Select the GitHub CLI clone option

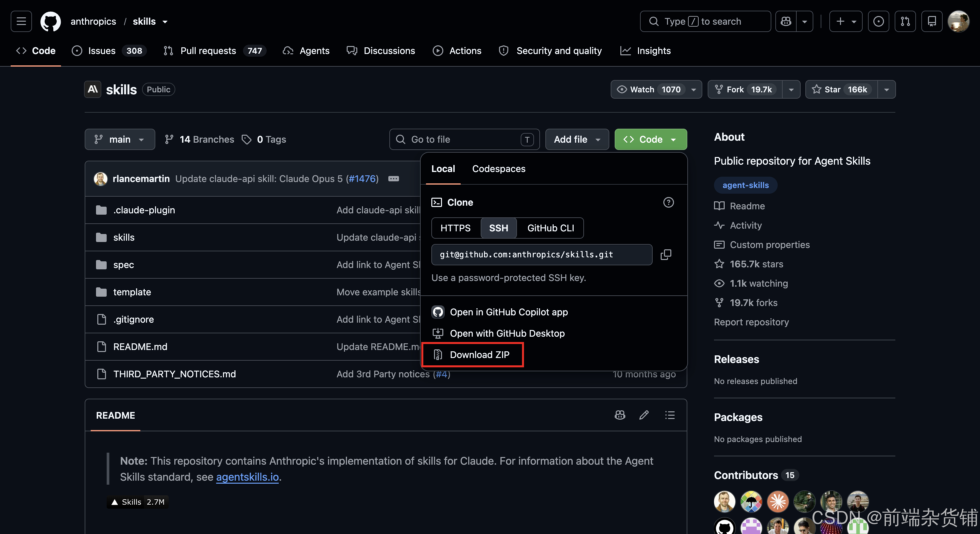click(x=550, y=228)
